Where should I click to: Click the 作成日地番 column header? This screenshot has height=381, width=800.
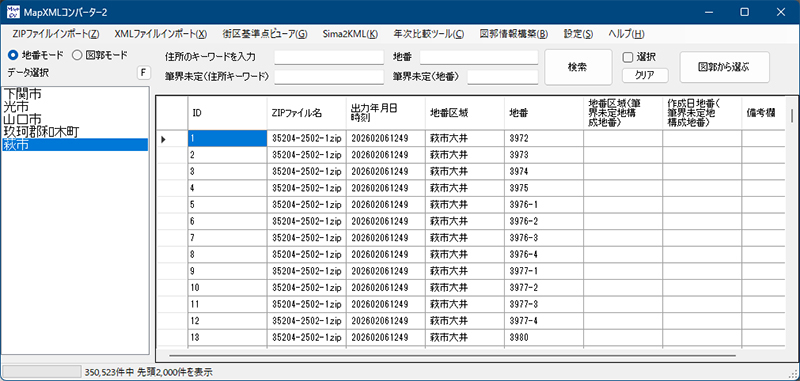click(702, 113)
